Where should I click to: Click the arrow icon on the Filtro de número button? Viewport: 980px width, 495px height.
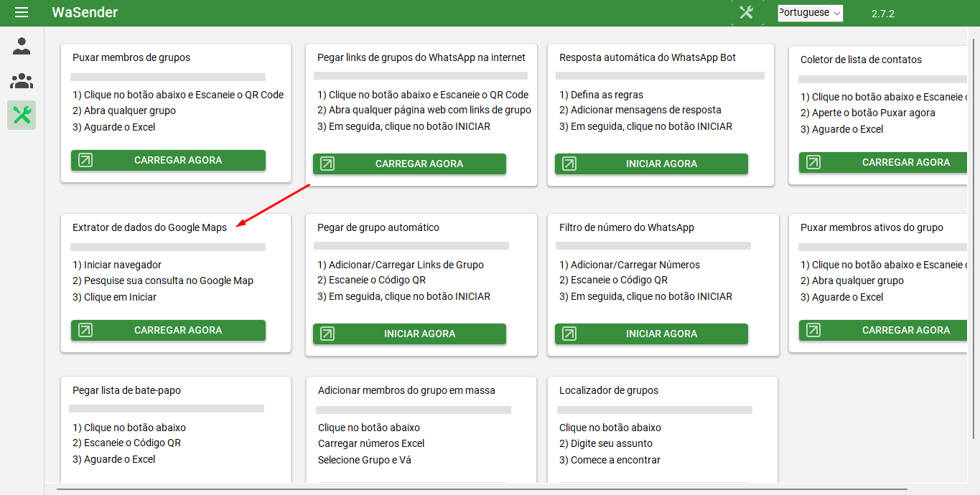pos(569,334)
